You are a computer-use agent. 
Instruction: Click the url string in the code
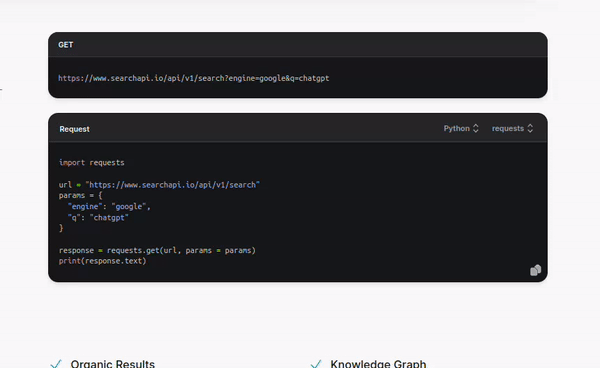(x=173, y=185)
